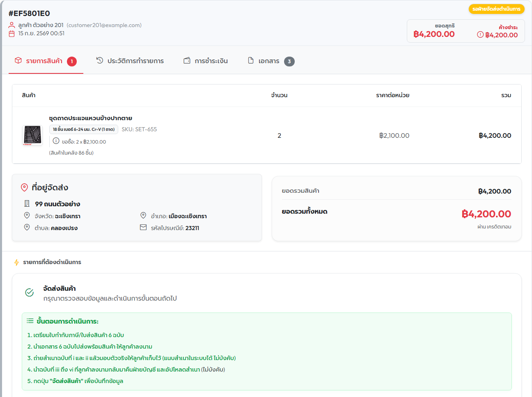Image resolution: width=532 pixels, height=397 pixels.
Task: Click the warning icon beside ค้างชำระ amount
Action: click(x=480, y=35)
